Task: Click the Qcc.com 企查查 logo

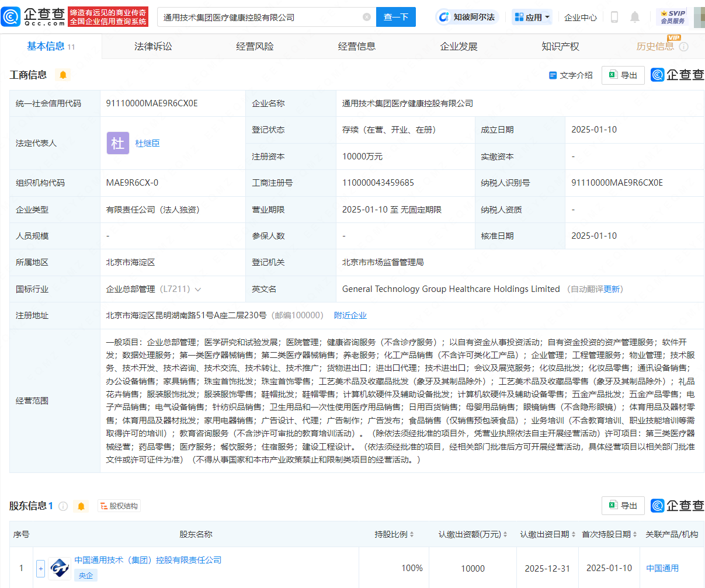Action: click(x=33, y=17)
